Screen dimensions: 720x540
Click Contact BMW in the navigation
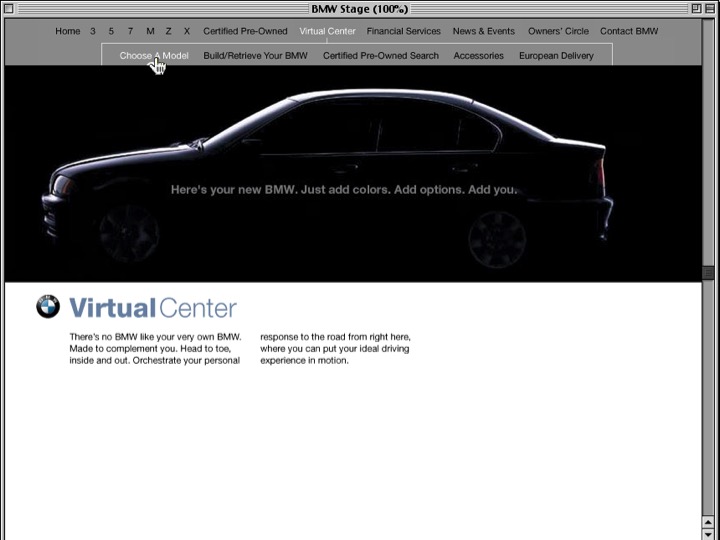629,31
